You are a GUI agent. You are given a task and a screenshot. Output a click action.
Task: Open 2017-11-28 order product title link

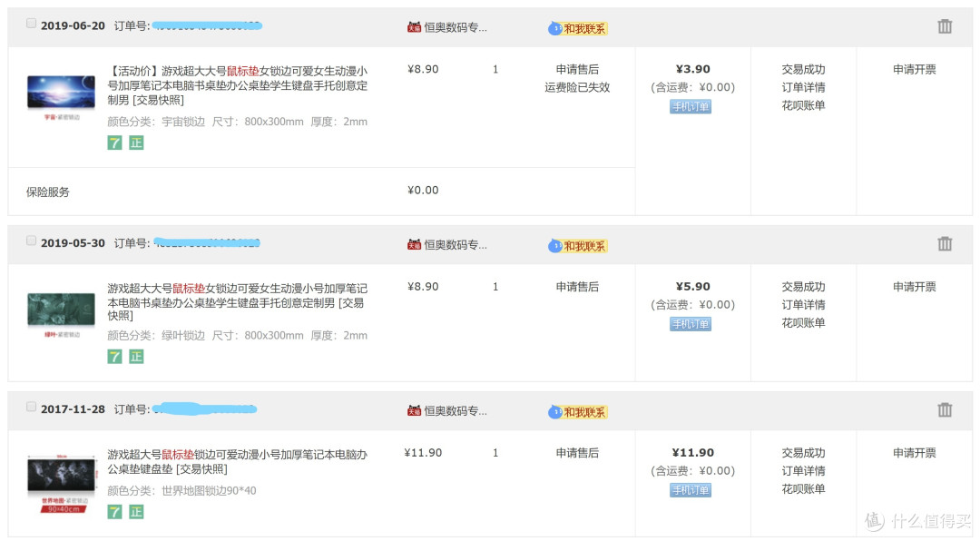click(238, 461)
